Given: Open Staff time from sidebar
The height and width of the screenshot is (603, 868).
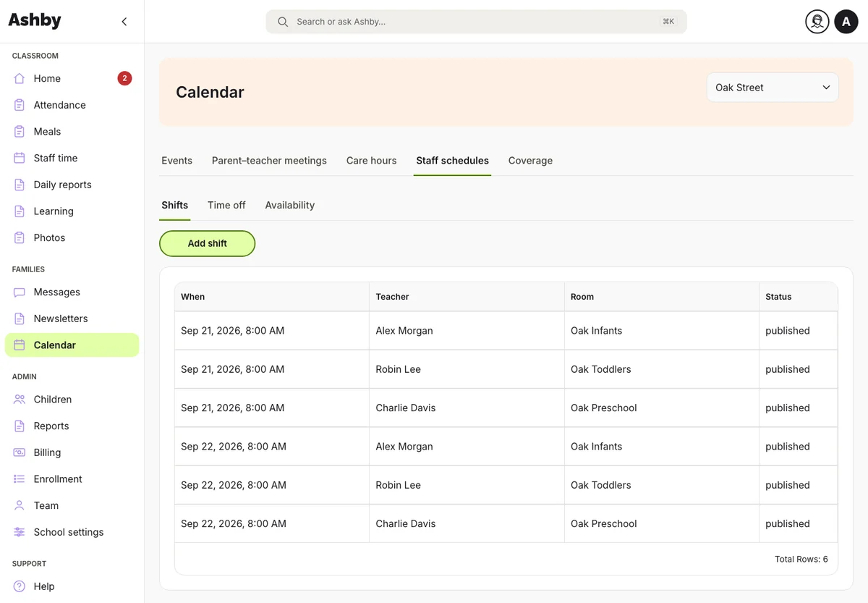Looking at the screenshot, I should click(x=72, y=158).
